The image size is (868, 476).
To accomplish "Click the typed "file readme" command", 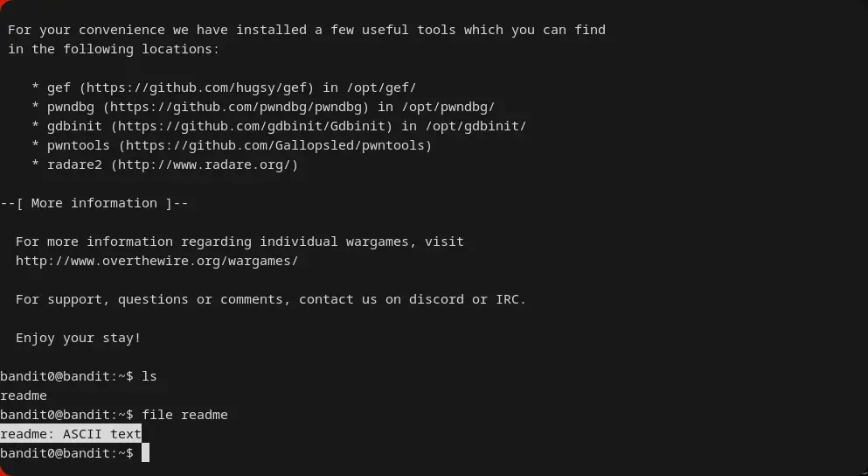I will click(x=184, y=415).
